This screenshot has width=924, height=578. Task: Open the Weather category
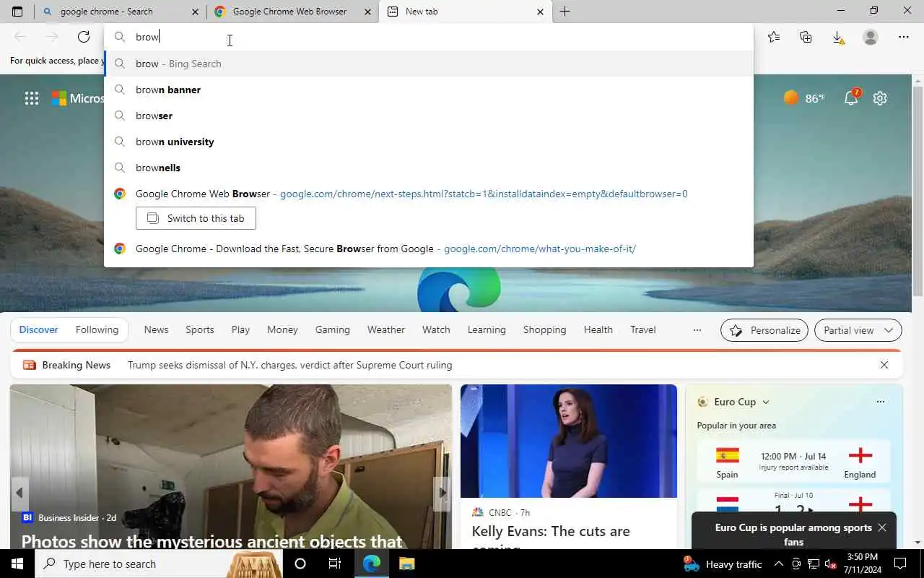pos(386,329)
